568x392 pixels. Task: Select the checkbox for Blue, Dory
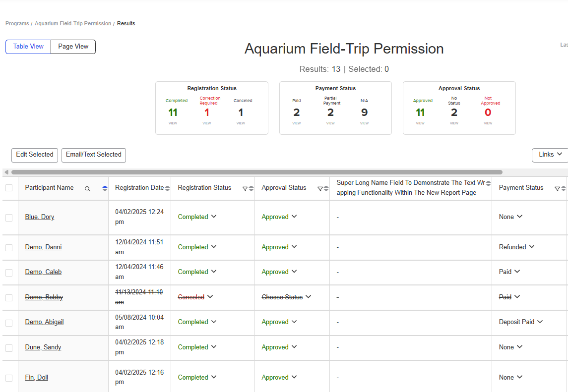9,218
